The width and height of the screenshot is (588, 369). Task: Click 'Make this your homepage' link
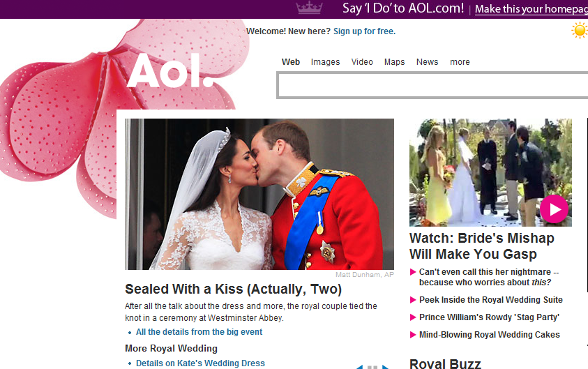click(532, 8)
